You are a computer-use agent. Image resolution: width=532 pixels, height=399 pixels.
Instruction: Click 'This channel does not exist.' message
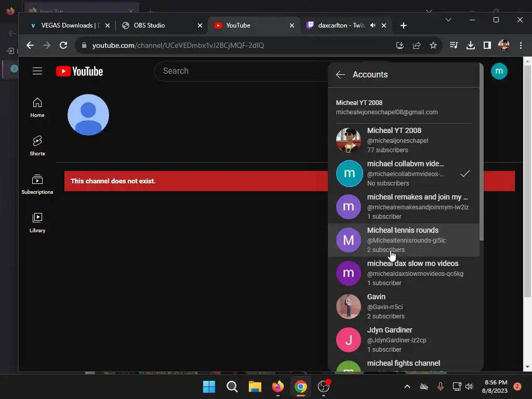[113, 181]
